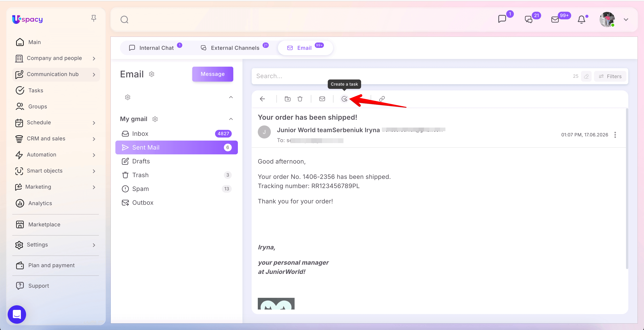Open the email's three-dot menu
The height and width of the screenshot is (330, 644).
(615, 135)
